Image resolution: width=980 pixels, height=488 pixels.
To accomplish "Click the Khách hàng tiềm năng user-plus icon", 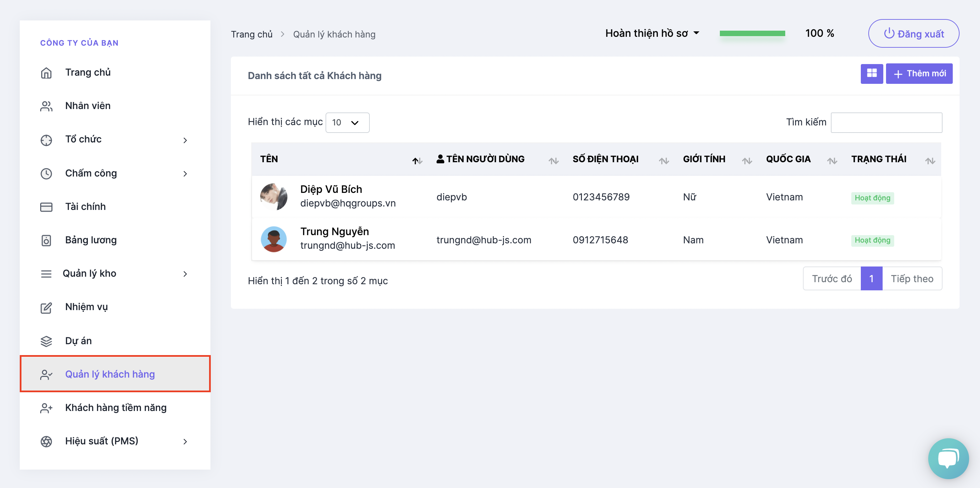I will 46,408.
